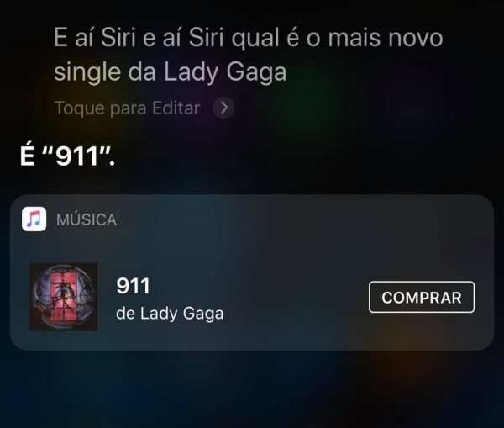Tap the MÚSICA header label
This screenshot has width=504, height=428.
(87, 219)
